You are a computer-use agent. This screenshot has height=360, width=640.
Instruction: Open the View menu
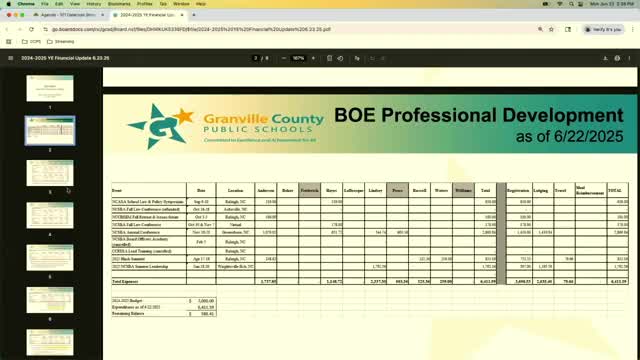75,4
